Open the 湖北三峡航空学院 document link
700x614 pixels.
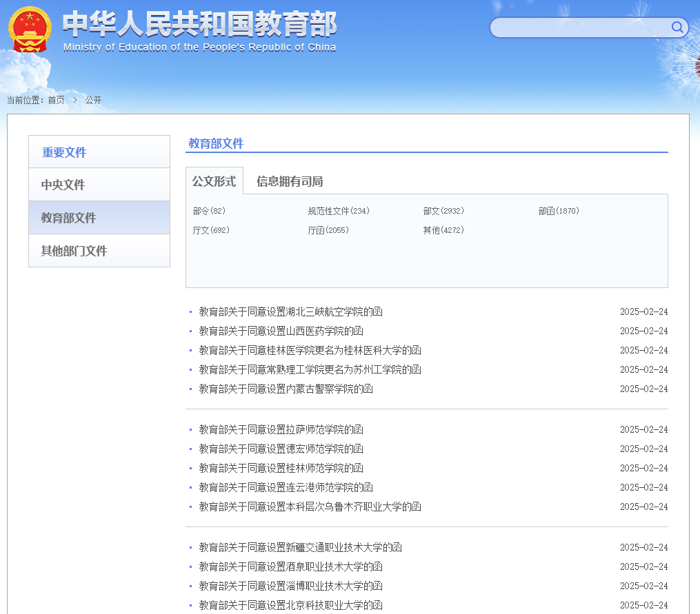(x=290, y=311)
